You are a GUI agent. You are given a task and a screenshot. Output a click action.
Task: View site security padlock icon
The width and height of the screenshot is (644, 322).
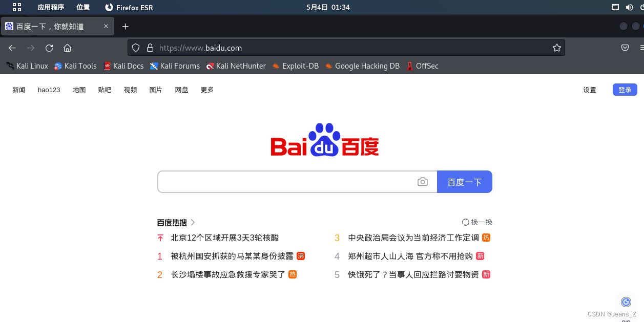point(150,48)
